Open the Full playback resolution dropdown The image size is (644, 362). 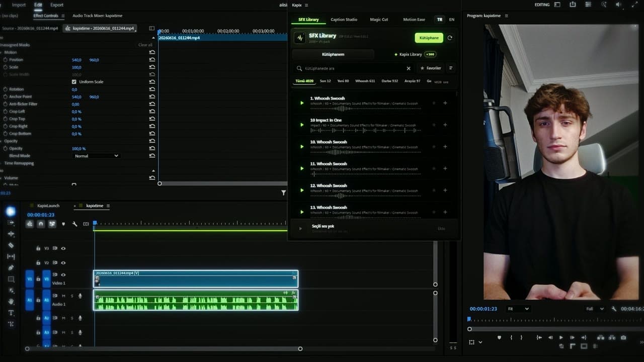[x=595, y=309]
